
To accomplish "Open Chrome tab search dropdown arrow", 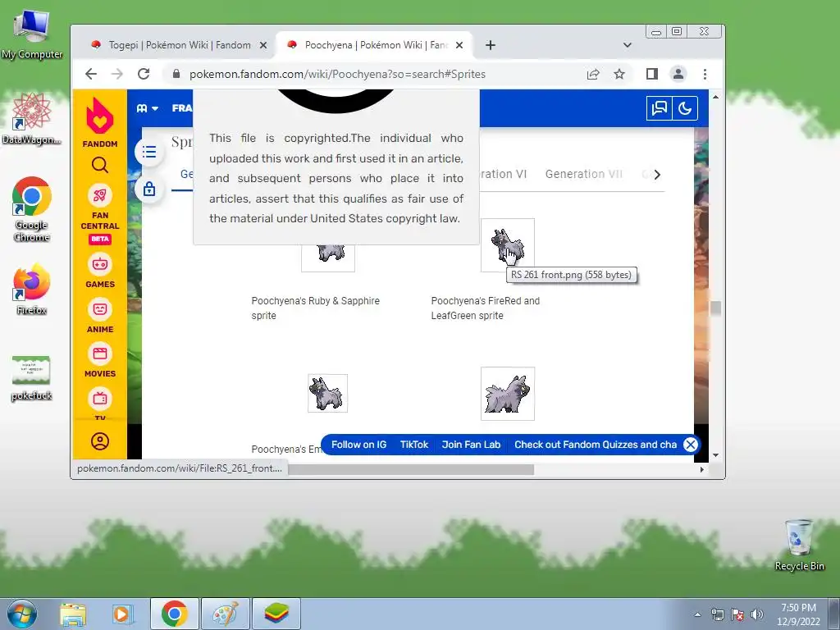I will coord(628,45).
